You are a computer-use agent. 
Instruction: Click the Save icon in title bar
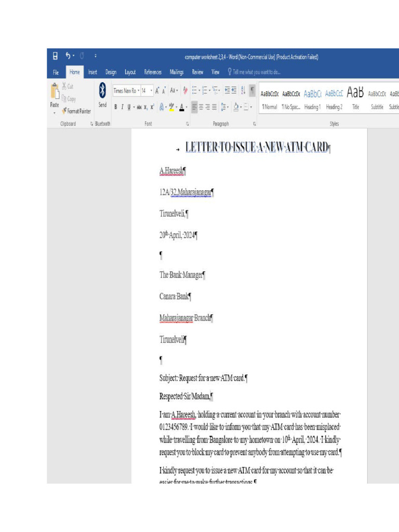pos(55,56)
